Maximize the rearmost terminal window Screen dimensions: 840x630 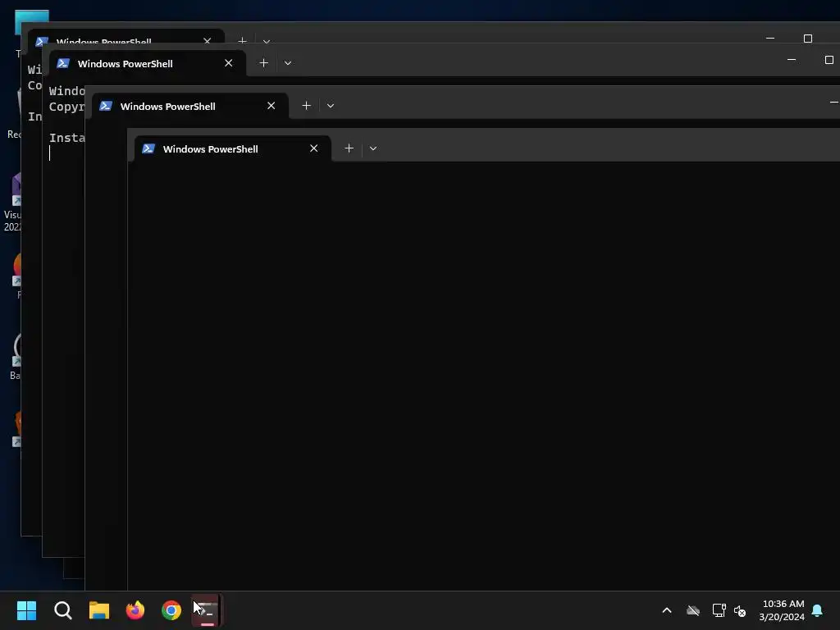(808, 38)
